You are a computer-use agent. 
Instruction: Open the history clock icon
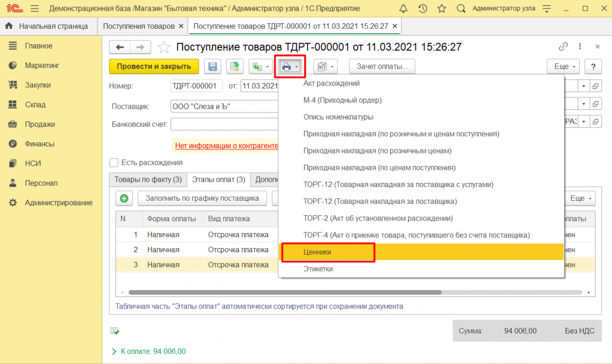click(423, 9)
